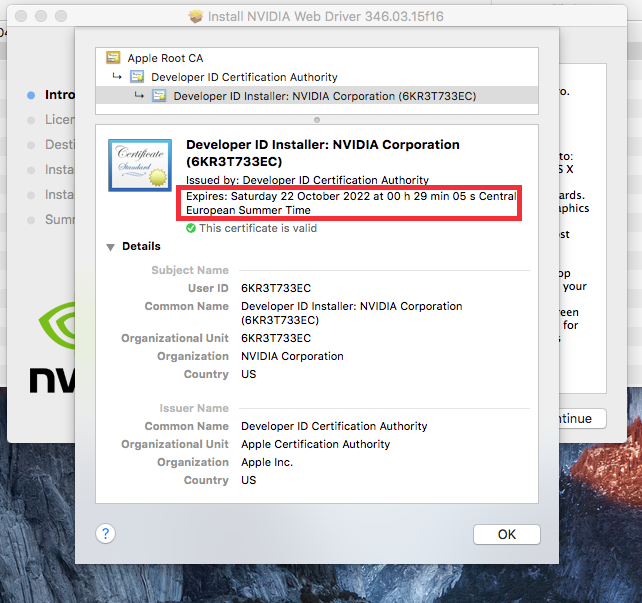Click the Organizational Unit value 6KR3T733EC
This screenshot has height=603, width=642.
coord(276,338)
